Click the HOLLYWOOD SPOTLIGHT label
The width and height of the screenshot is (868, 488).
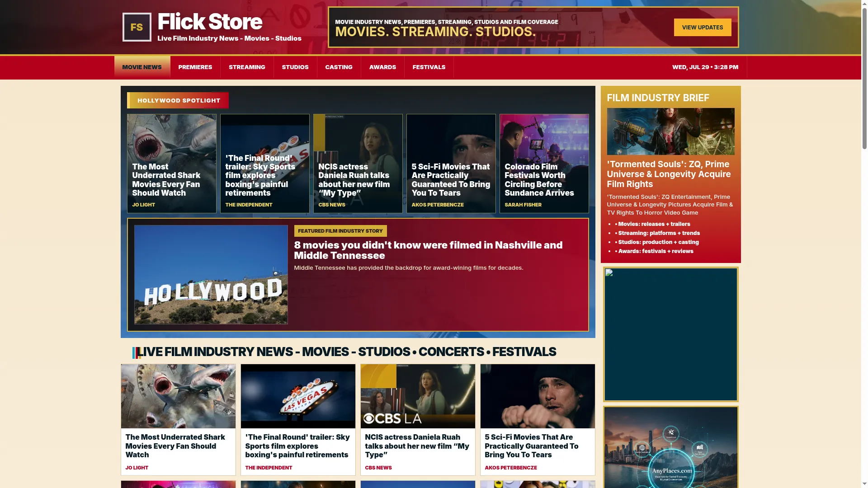178,100
